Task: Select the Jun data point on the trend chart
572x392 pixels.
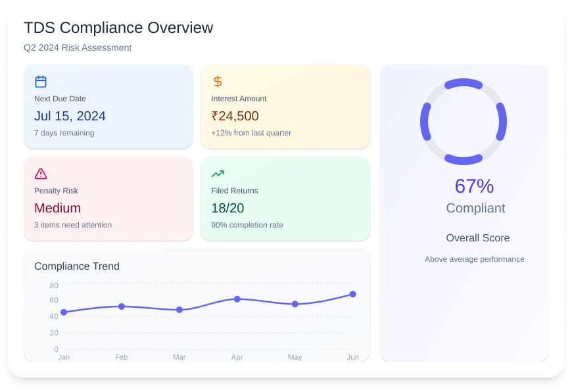Action: (353, 294)
